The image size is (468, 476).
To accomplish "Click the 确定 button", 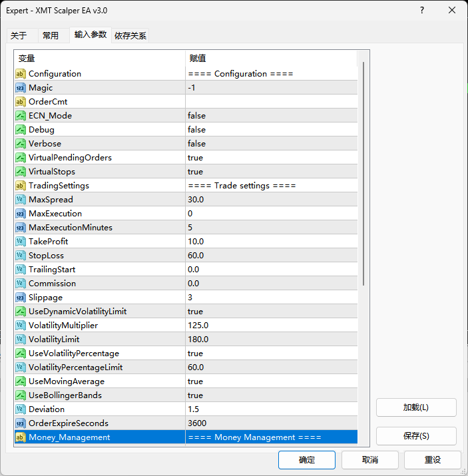I will click(x=307, y=460).
